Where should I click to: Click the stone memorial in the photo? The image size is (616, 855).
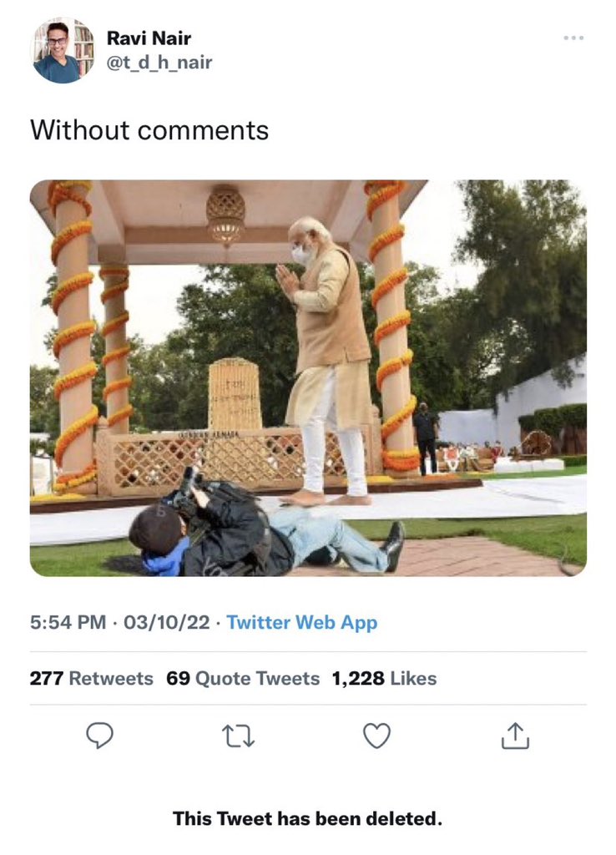coord(234,394)
